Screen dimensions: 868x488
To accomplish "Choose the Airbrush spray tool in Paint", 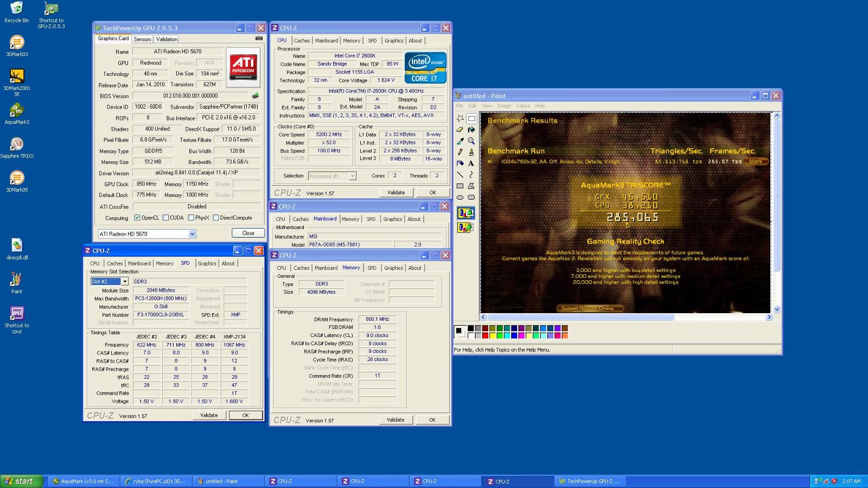I will [460, 163].
